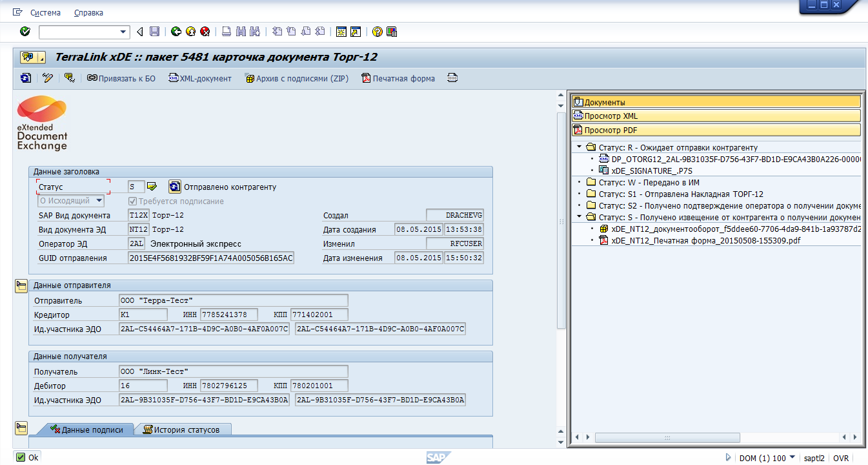Click the Print icon in standard toolbar

pyautogui.click(x=227, y=32)
